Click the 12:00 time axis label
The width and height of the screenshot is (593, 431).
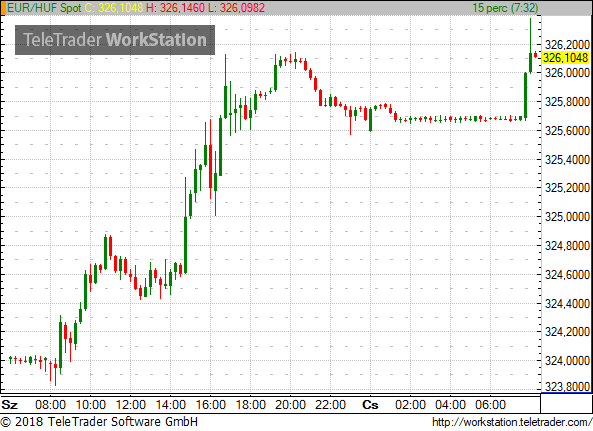coord(130,405)
